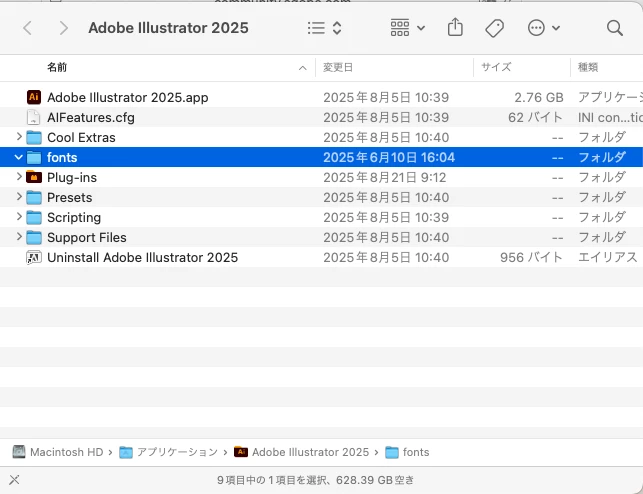Select the Presets row name
643x494 pixels.
pos(70,198)
